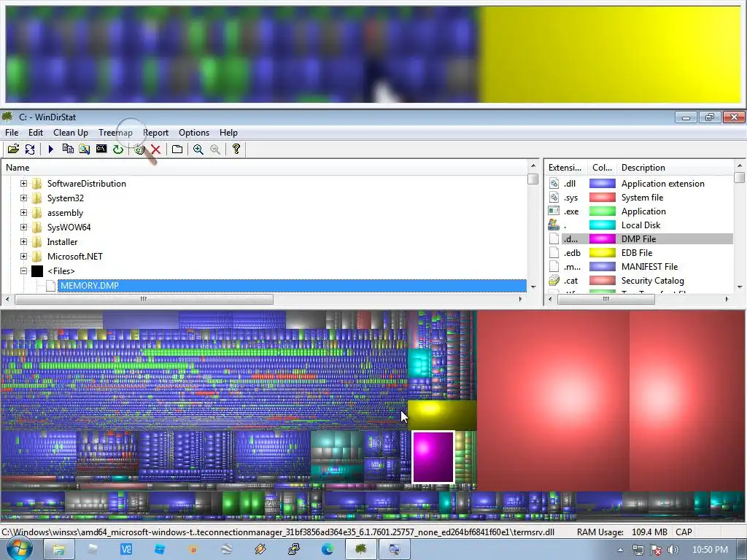Show hidden tray icons arrow

click(620, 550)
